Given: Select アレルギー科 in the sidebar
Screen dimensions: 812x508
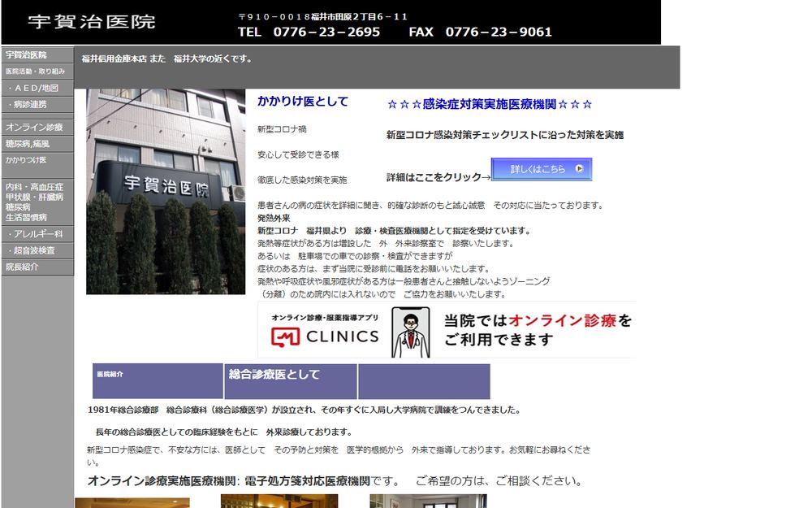Looking at the screenshot, I should click(x=37, y=234).
